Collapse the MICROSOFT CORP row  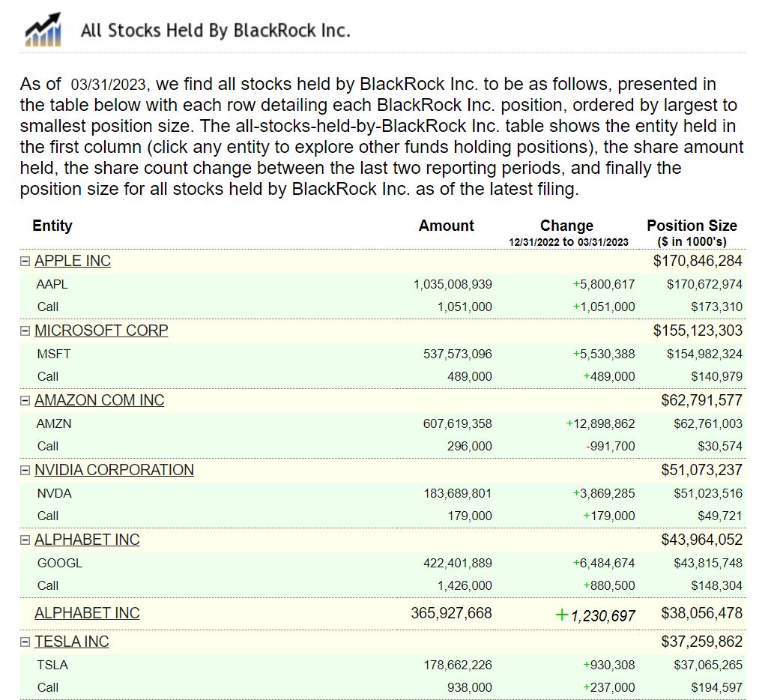(x=25, y=331)
